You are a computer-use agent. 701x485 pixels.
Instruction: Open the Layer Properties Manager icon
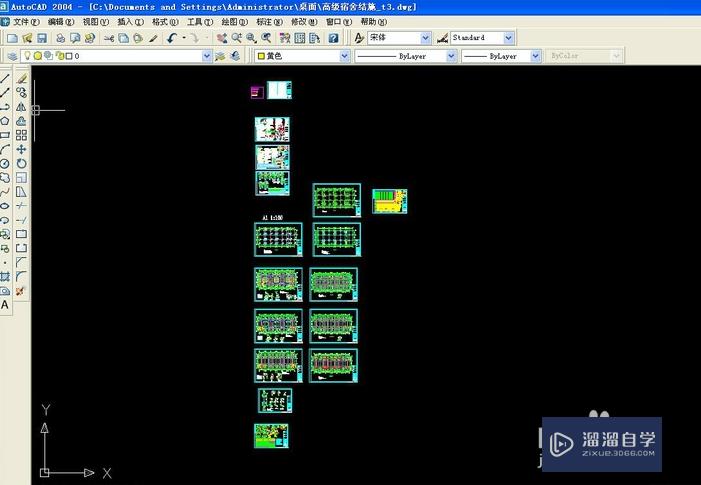tap(13, 56)
